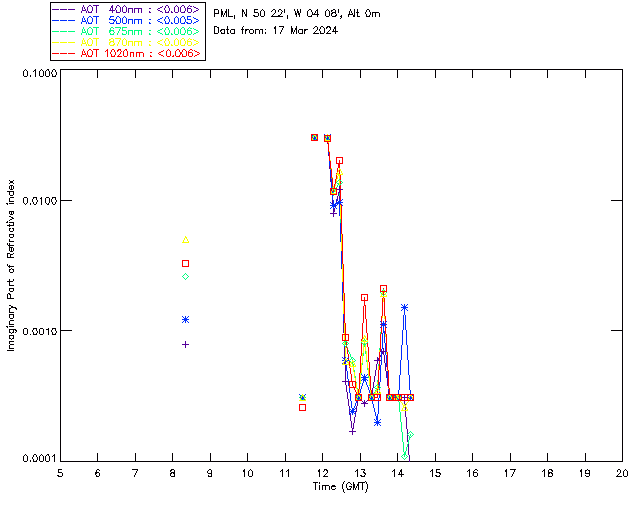Click x-axis tick label 13
640x512 pixels.
pos(360,473)
